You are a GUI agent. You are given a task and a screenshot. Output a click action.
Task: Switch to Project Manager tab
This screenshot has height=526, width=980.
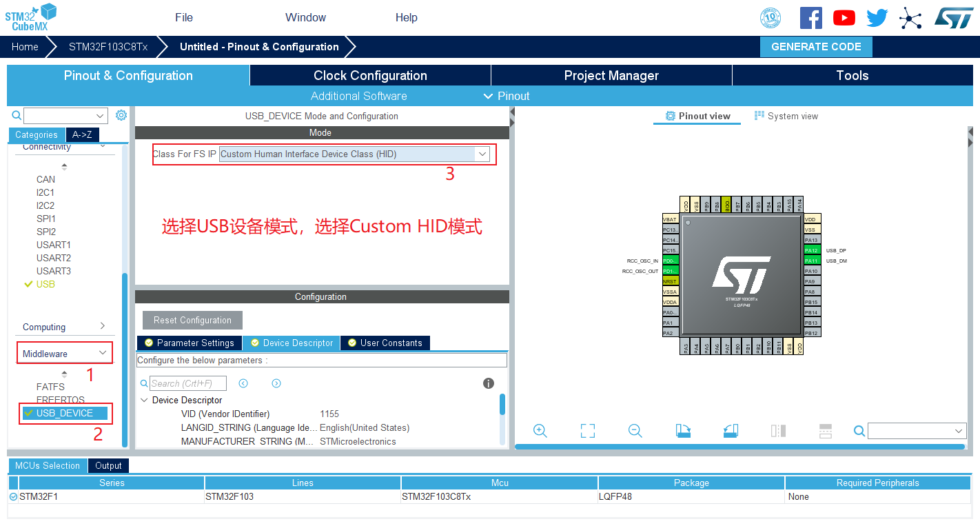coord(611,76)
